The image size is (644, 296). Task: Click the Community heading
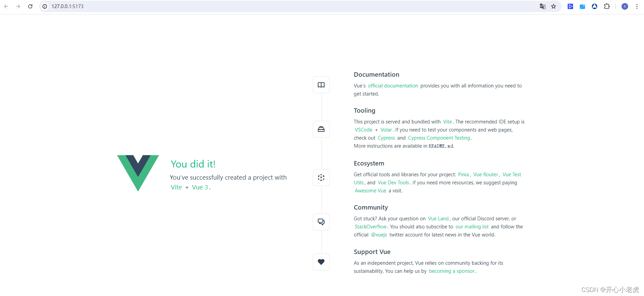point(371,208)
